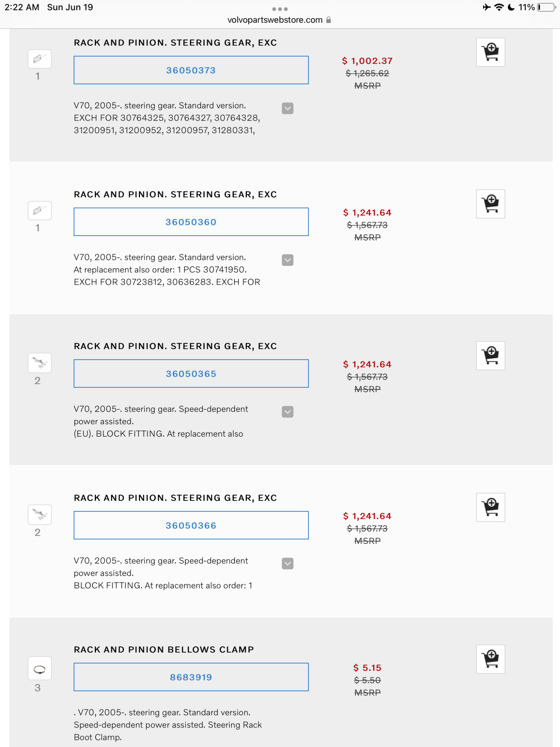
Task: Tap the page options ellipsis at top
Action: [280, 9]
